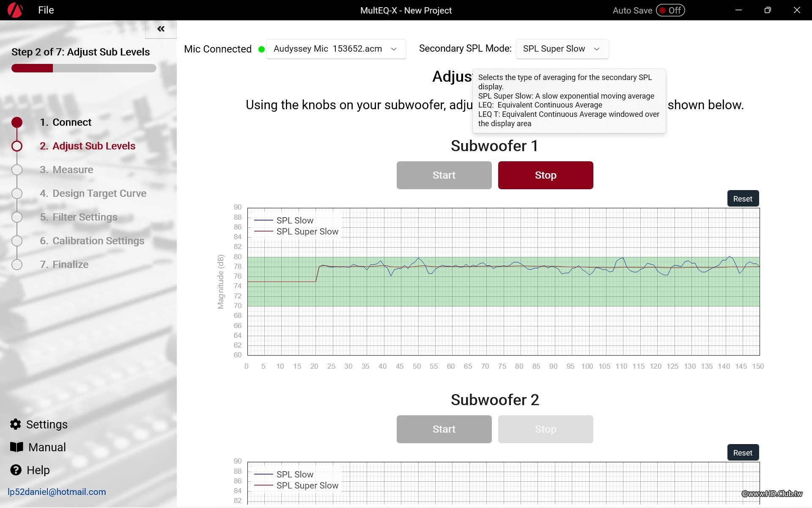The height and width of the screenshot is (508, 812).
Task: Go to step 4 Design Target Curve
Action: [x=99, y=193]
